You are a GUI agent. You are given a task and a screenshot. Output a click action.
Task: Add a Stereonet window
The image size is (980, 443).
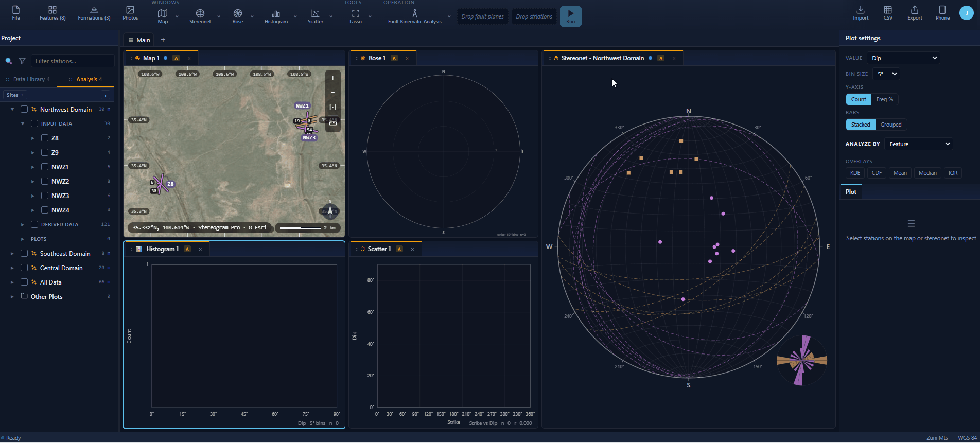(x=200, y=16)
